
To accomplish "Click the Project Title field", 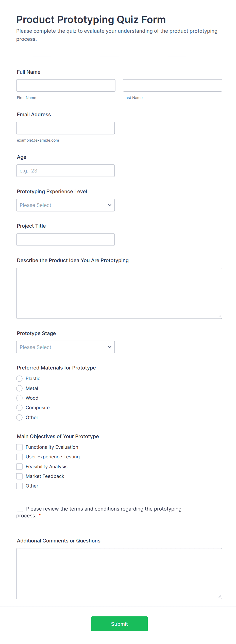I will pos(65,240).
